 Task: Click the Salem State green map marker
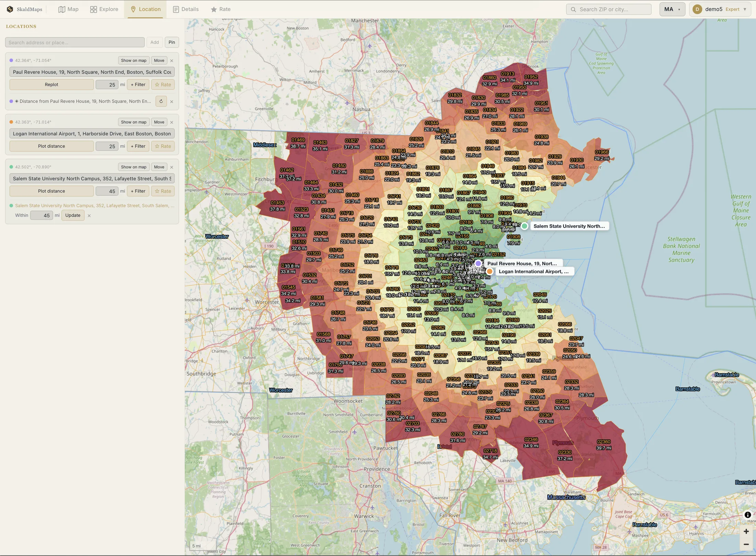[x=524, y=226]
